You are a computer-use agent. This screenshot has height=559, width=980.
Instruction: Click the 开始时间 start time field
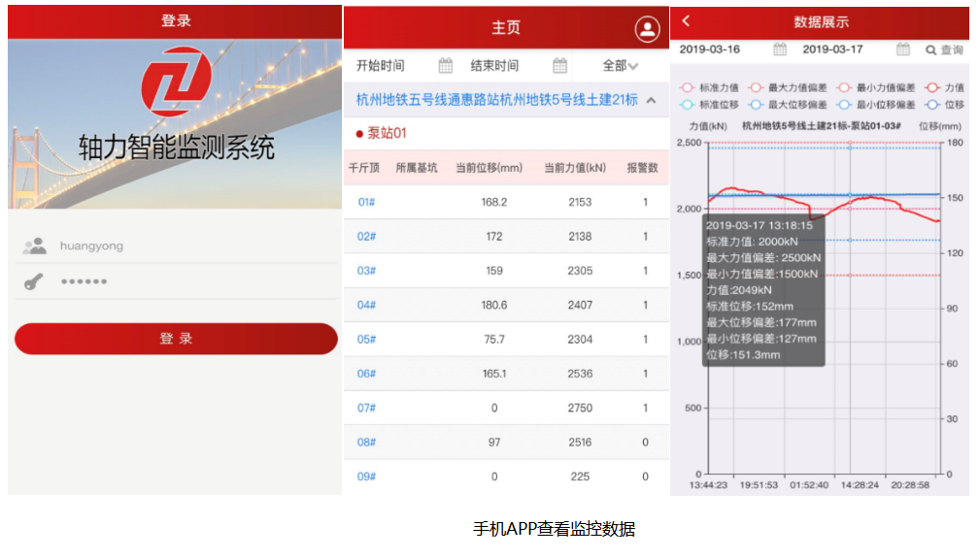point(381,66)
